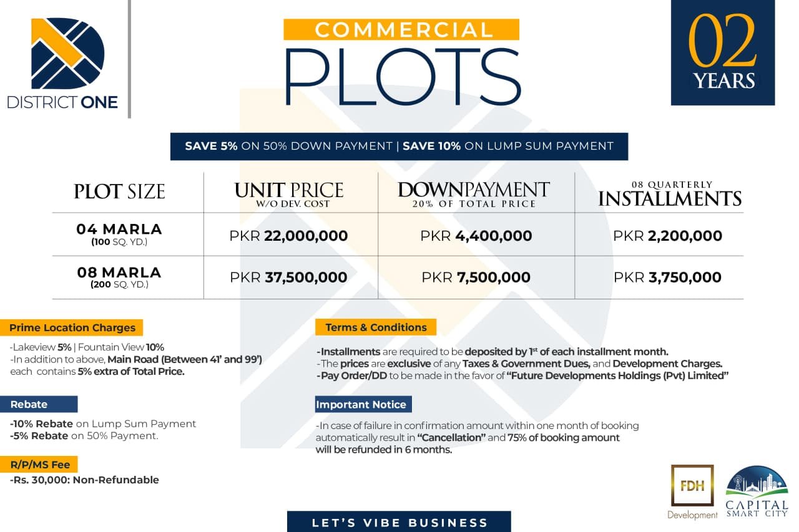Click the Save 5% on down payment banner
The height and width of the screenshot is (532, 799).
coord(399,146)
